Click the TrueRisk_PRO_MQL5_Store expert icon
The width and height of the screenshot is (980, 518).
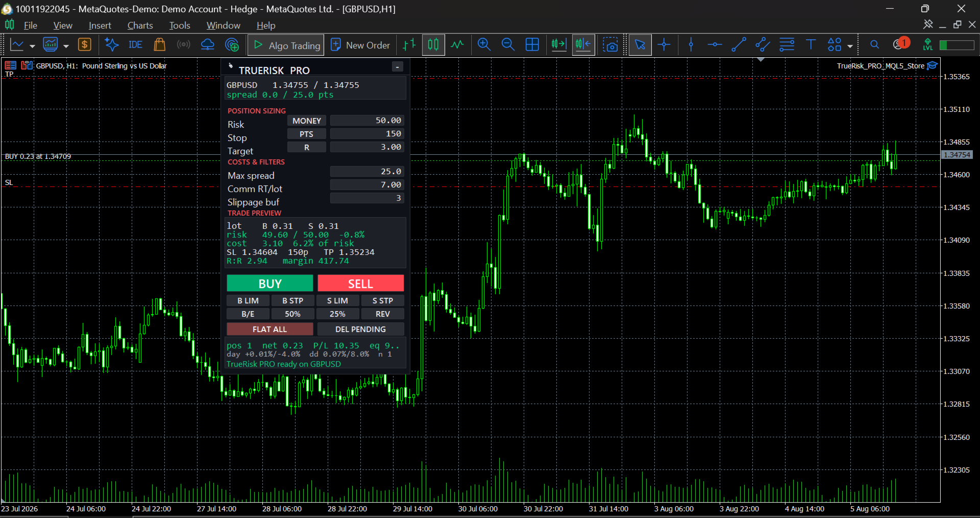pos(933,65)
